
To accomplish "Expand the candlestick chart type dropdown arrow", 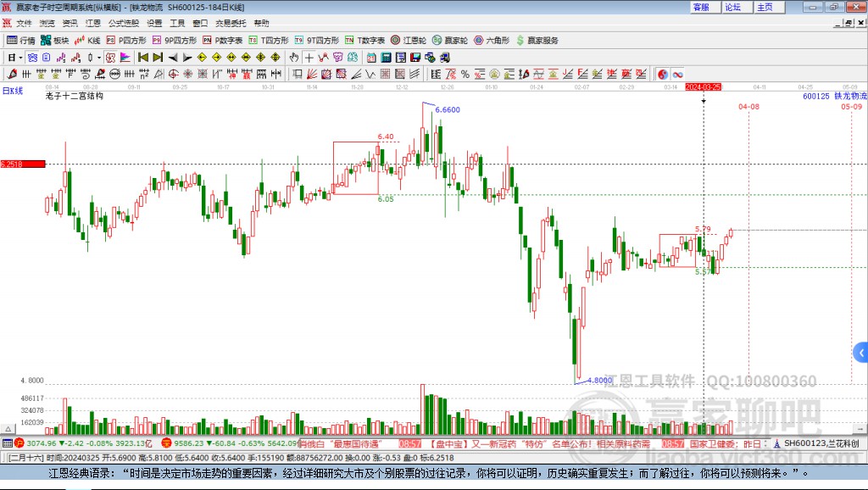I will [99, 58].
